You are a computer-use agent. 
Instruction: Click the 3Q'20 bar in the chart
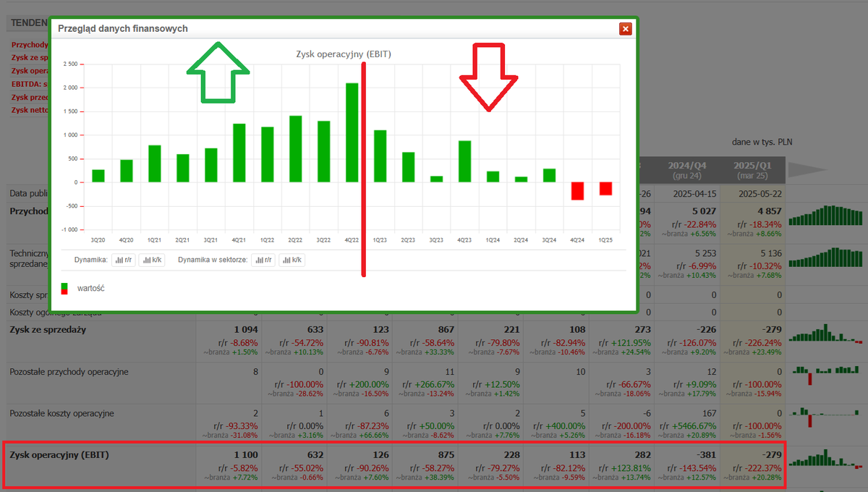(x=98, y=176)
